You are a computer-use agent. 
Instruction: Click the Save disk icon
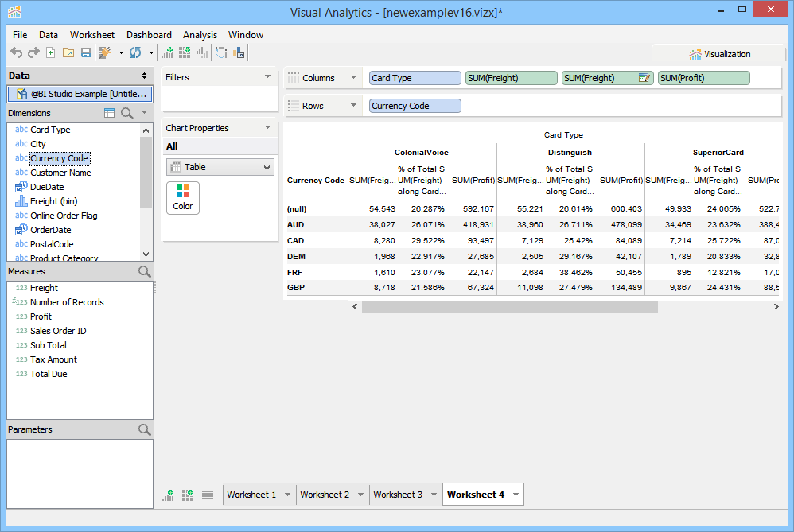pos(85,52)
